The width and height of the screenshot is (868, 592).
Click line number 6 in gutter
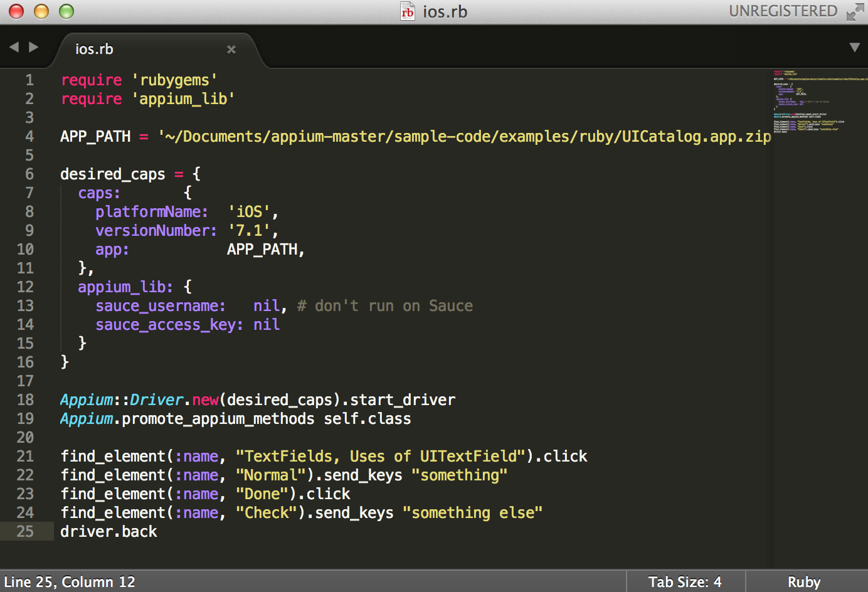point(29,174)
